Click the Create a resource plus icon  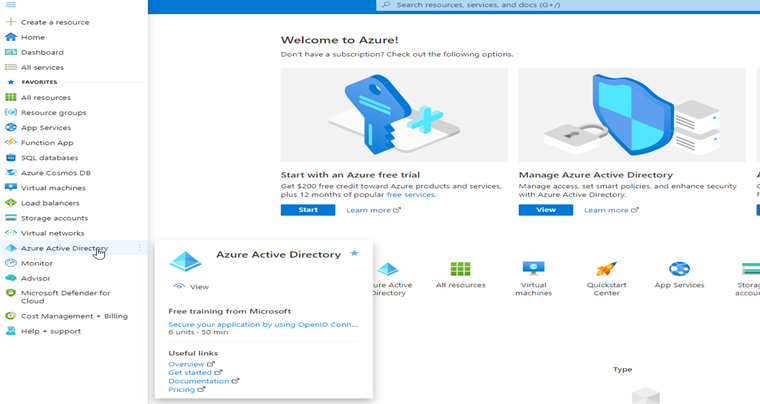click(11, 22)
